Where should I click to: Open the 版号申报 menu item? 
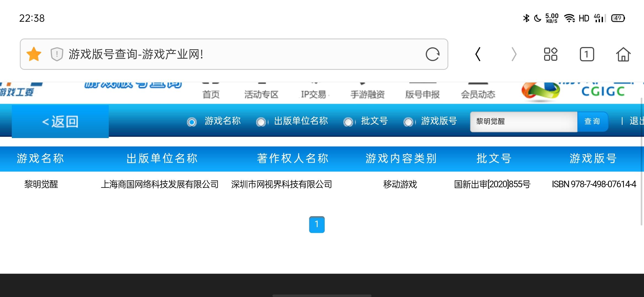click(422, 94)
